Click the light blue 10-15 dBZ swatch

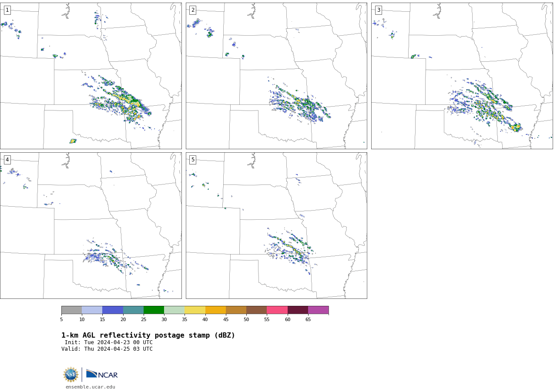92,310
